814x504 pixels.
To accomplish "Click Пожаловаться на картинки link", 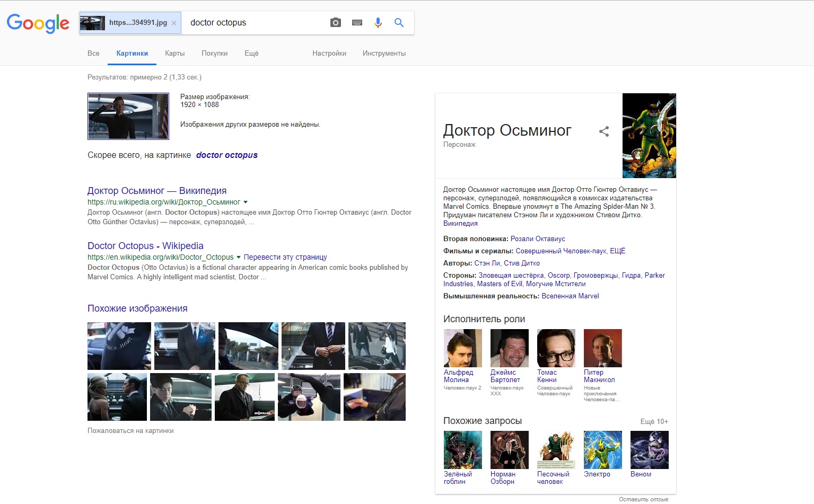I will click(130, 431).
